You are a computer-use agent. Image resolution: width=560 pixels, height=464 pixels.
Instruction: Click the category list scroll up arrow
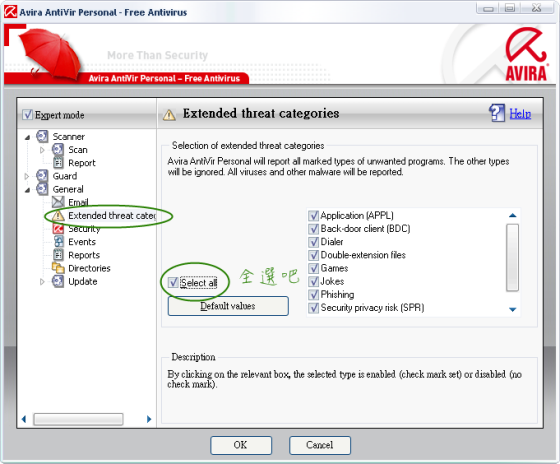tap(512, 215)
